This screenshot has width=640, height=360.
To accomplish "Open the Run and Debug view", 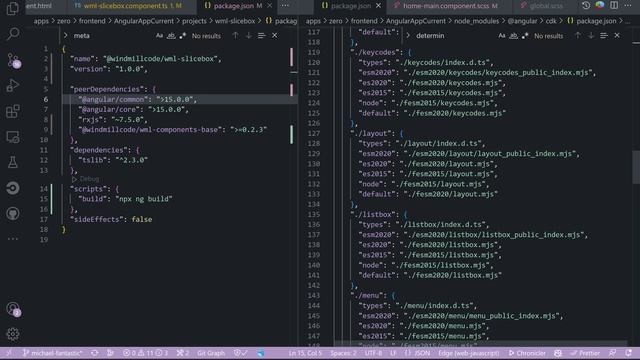I will coord(13,85).
